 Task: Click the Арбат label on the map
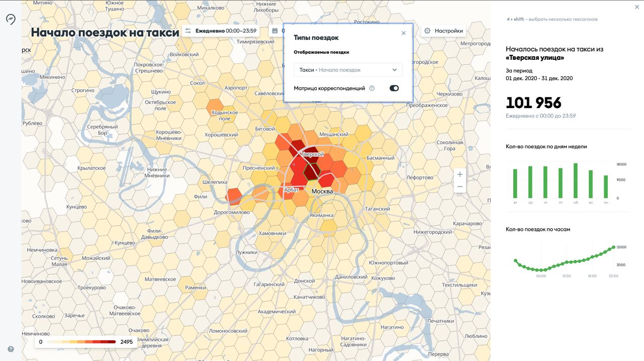(x=291, y=190)
